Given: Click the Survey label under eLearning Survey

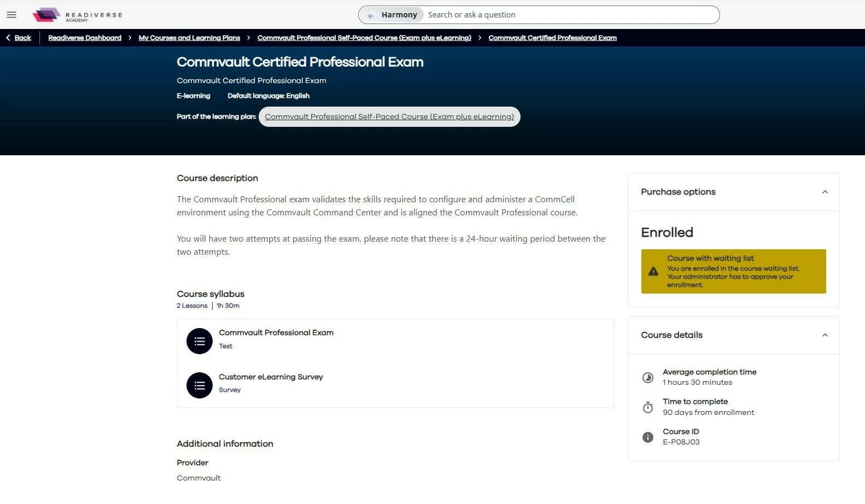Looking at the screenshot, I should 230,390.
